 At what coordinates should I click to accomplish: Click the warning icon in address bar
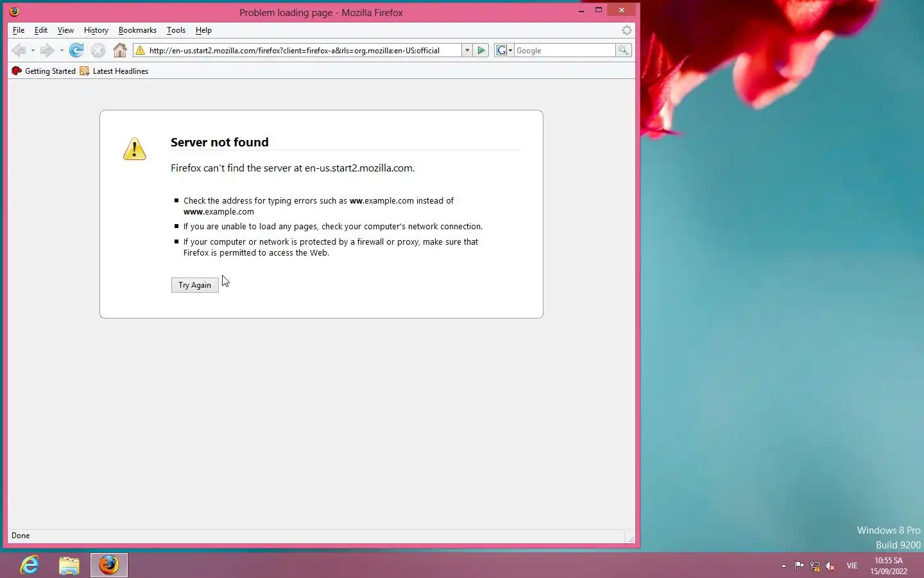pyautogui.click(x=140, y=50)
